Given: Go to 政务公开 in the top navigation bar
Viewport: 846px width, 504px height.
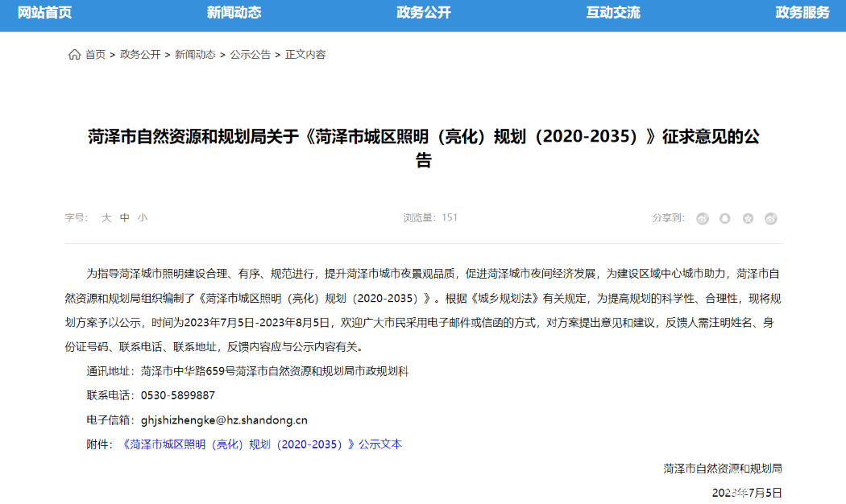Looking at the screenshot, I should click(424, 12).
